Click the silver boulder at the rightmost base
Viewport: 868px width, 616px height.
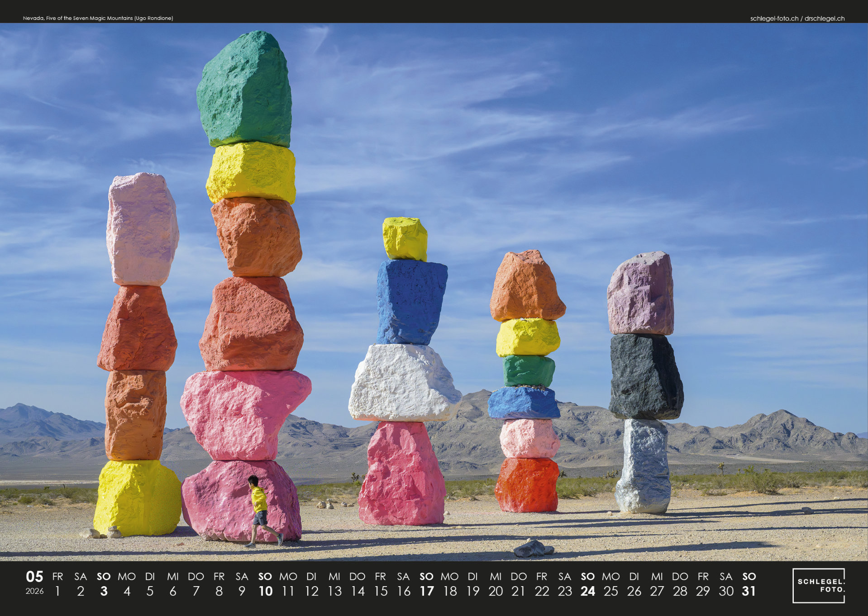point(644,466)
